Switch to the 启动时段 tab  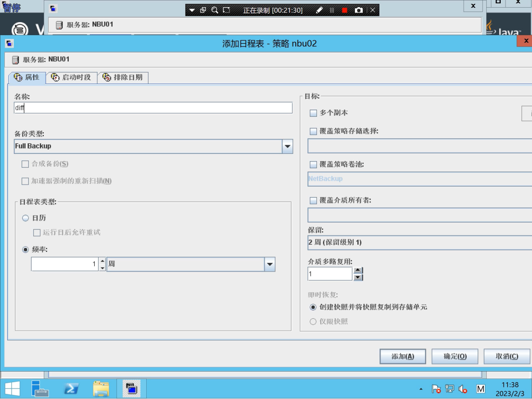coord(72,77)
